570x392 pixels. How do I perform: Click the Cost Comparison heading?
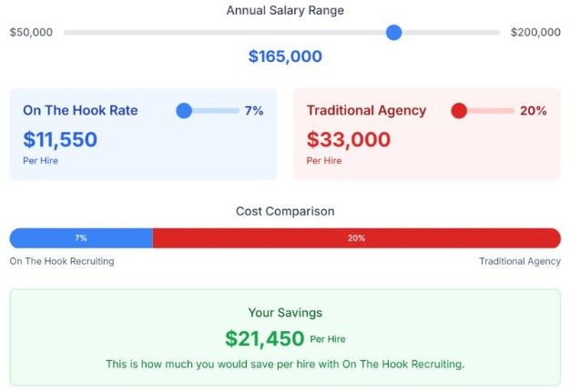(x=285, y=211)
